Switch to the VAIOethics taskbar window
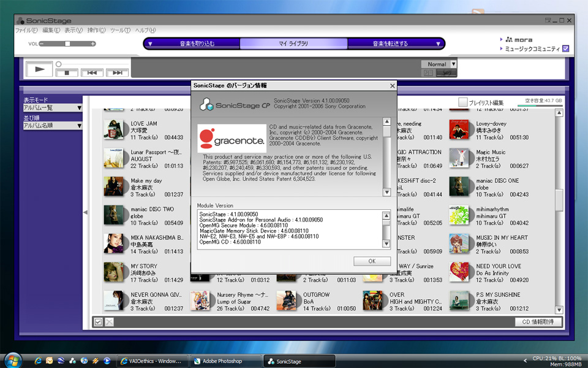 [x=151, y=361]
